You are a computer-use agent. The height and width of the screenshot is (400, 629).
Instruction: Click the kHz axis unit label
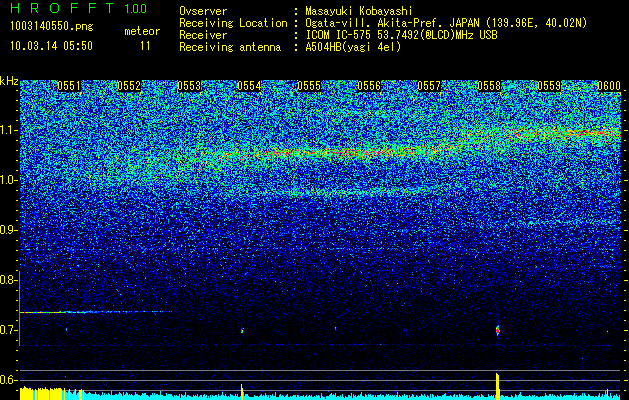tap(9, 81)
